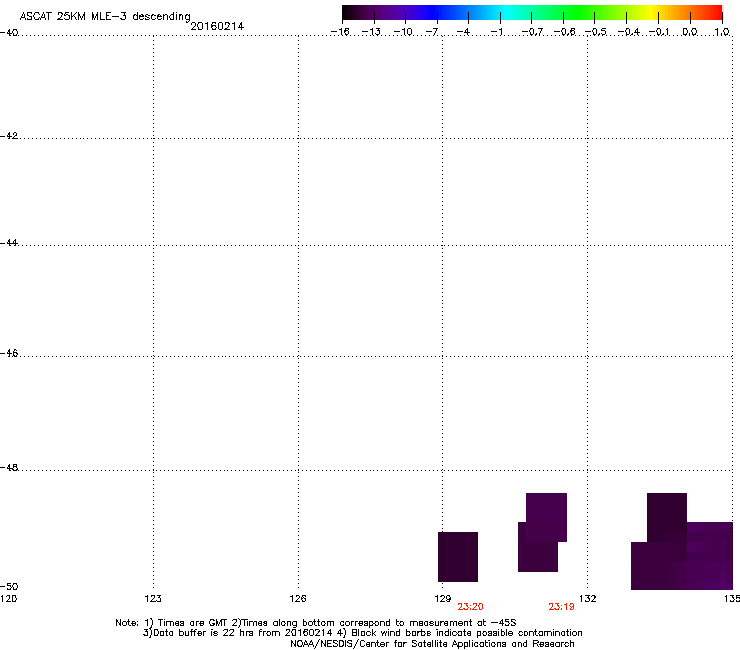Click the latitude label -42
This screenshot has width=740, height=650.
pos(9,136)
